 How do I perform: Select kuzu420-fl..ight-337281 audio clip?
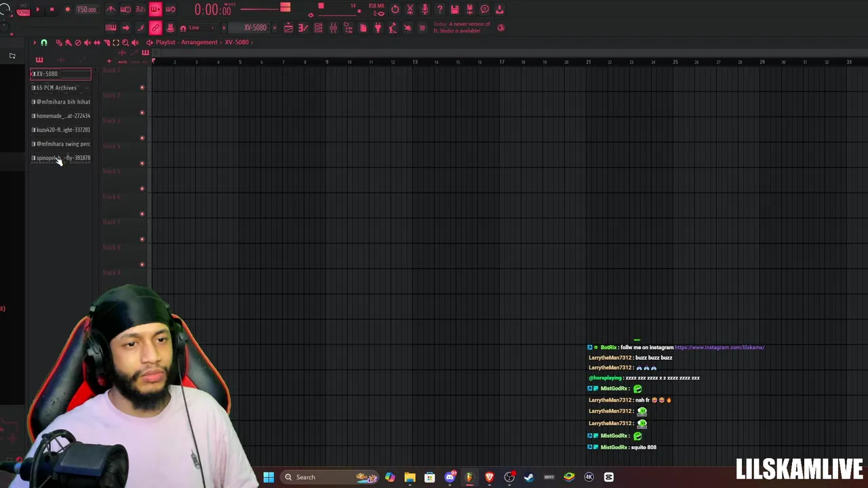tap(60, 129)
